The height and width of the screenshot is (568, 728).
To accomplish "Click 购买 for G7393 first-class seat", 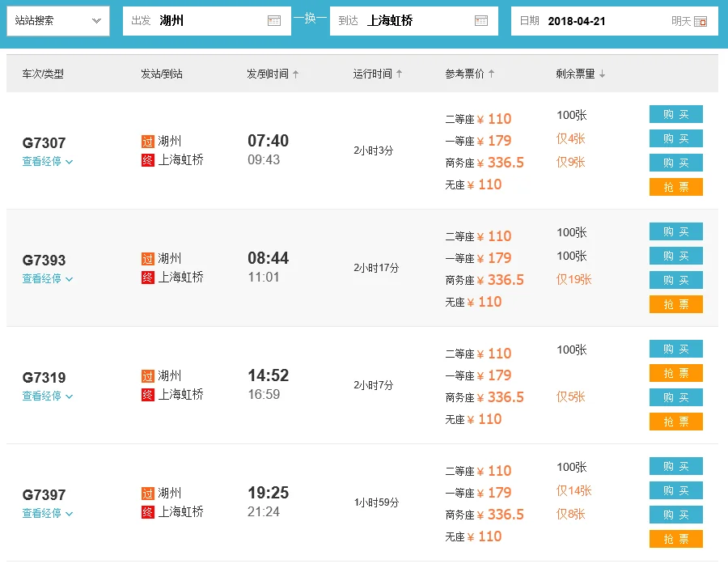I will [x=675, y=256].
